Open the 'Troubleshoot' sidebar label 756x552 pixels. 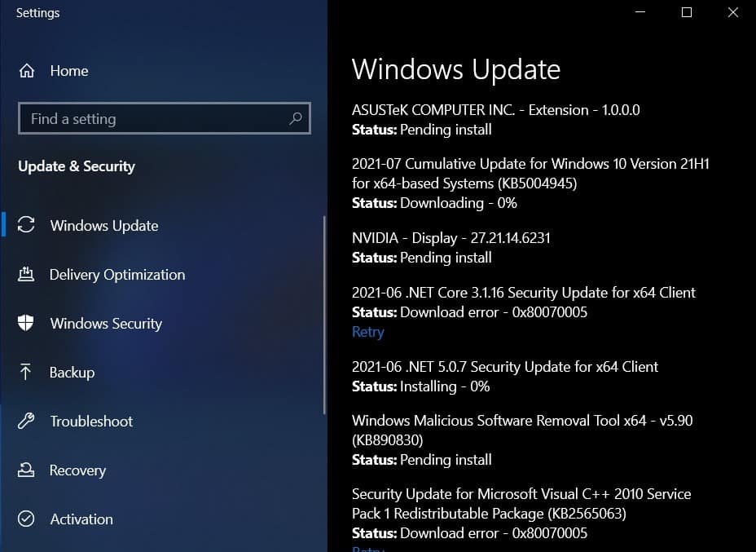point(91,422)
